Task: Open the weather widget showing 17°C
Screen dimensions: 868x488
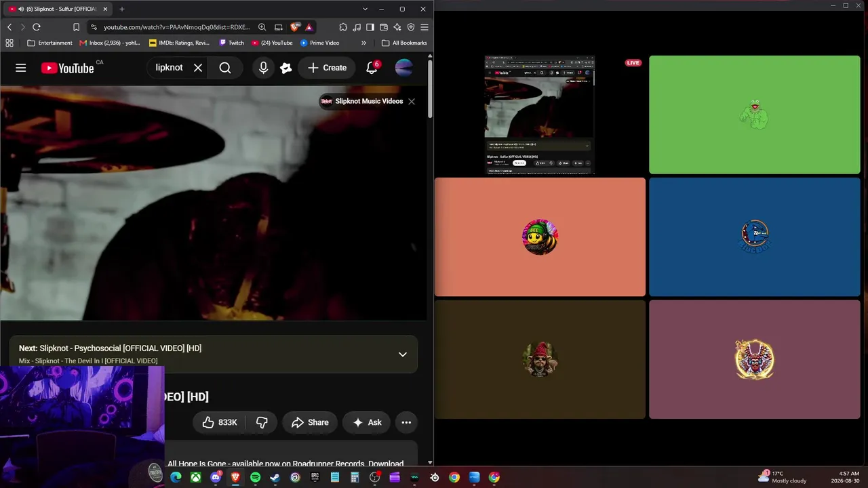Action: pyautogui.click(x=783, y=477)
